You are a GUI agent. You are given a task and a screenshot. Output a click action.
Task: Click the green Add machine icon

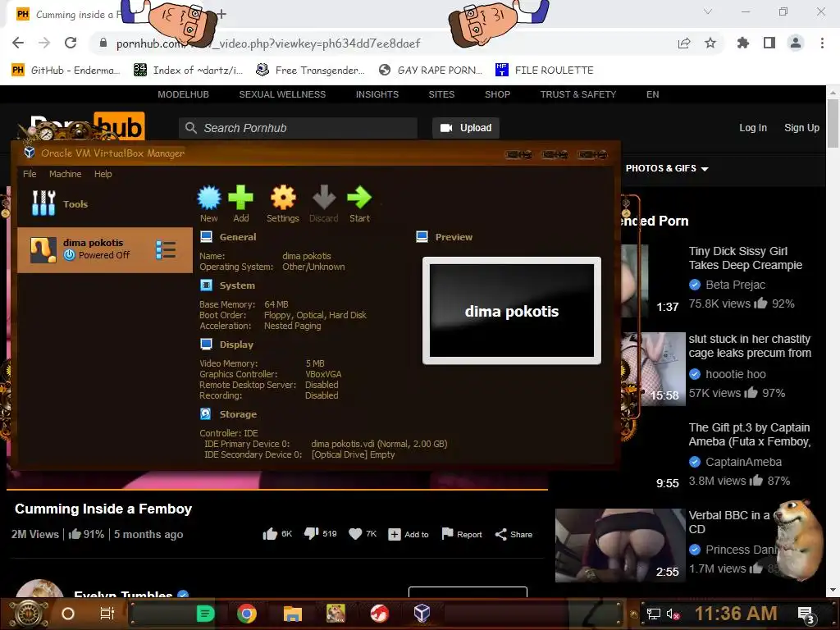pos(240,203)
